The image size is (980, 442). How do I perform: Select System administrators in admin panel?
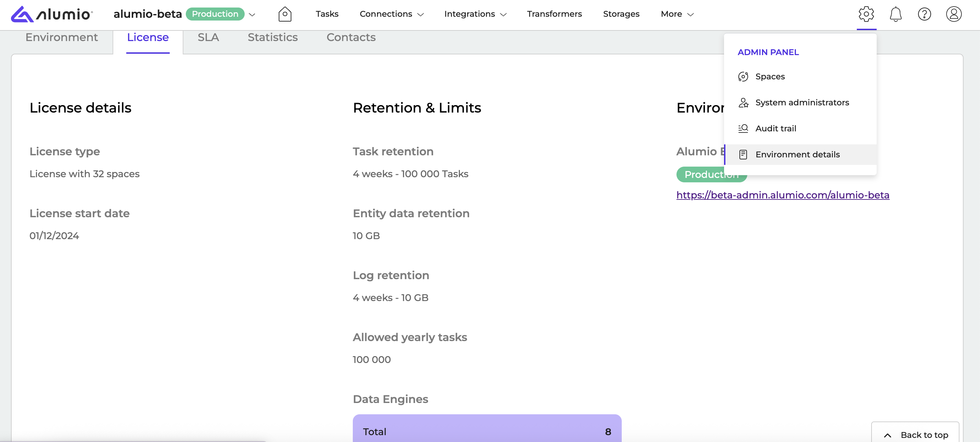802,103
